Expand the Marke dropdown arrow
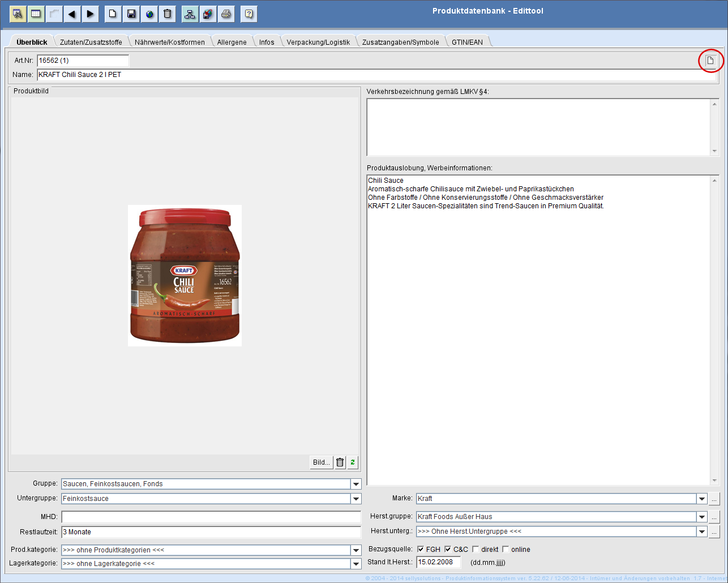 [x=703, y=499]
